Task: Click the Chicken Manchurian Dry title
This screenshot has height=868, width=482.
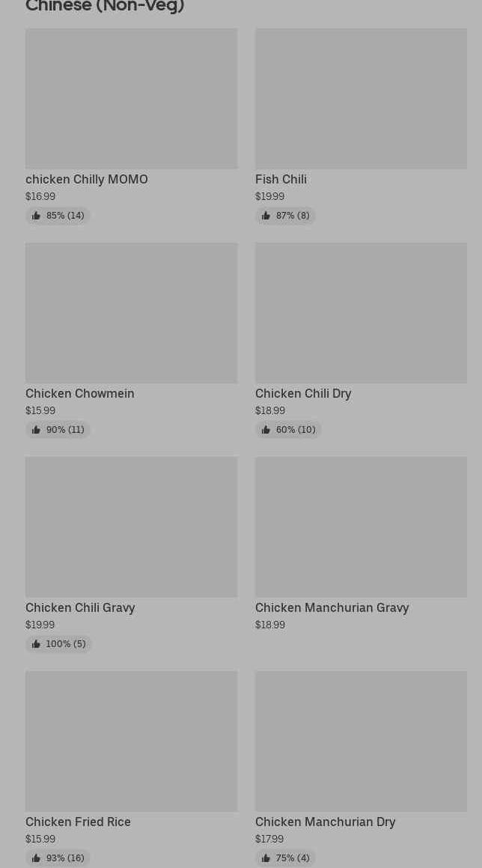Action: tap(325, 822)
